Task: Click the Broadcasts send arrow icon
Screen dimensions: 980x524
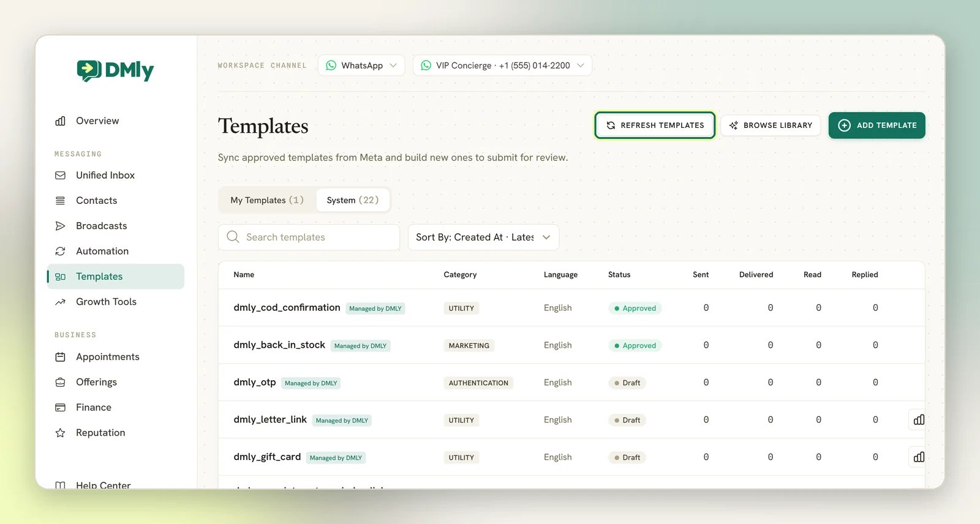Action: (x=60, y=226)
